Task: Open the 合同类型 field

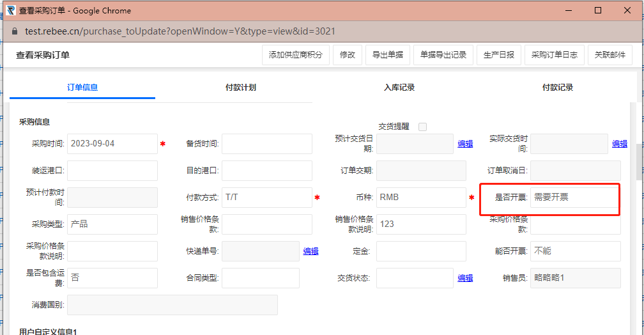Action: [261, 278]
